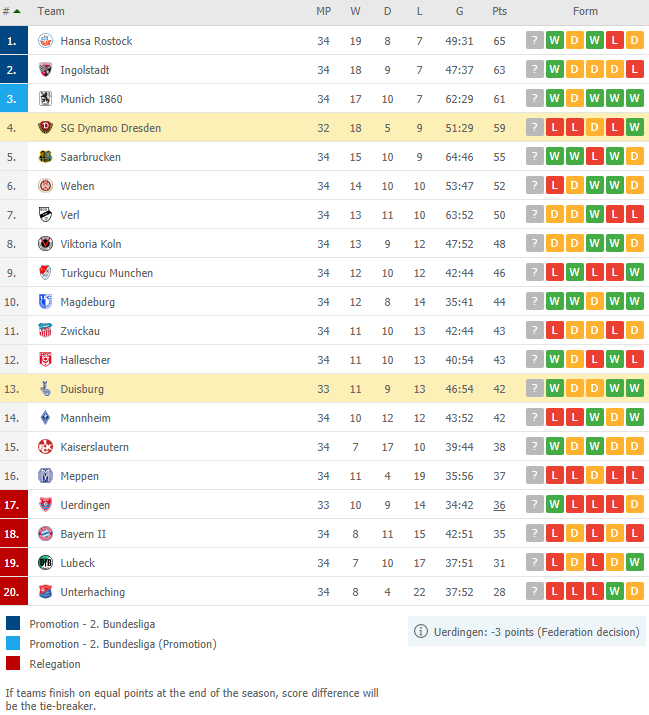The image size is (649, 715).
Task: Click the Kaiserslautern red logo
Action: click(x=45, y=446)
